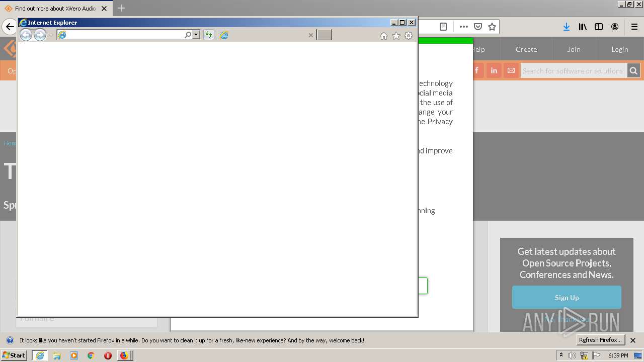
Task: Open Action Center flag icon
Action: pyautogui.click(x=596, y=355)
